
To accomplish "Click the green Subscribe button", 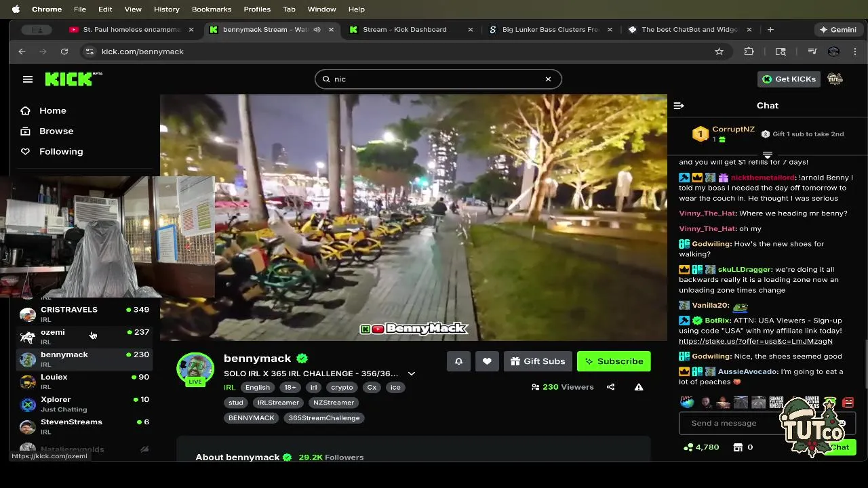I will pyautogui.click(x=614, y=361).
